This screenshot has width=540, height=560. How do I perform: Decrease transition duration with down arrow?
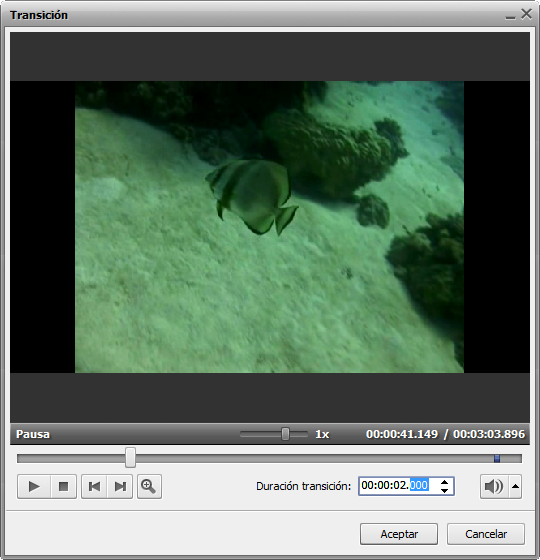(444, 490)
